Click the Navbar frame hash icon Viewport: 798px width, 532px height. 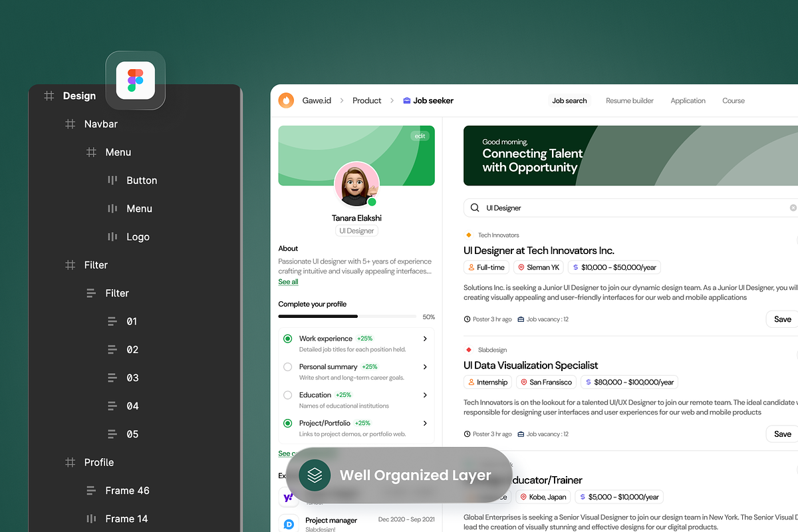click(x=70, y=124)
